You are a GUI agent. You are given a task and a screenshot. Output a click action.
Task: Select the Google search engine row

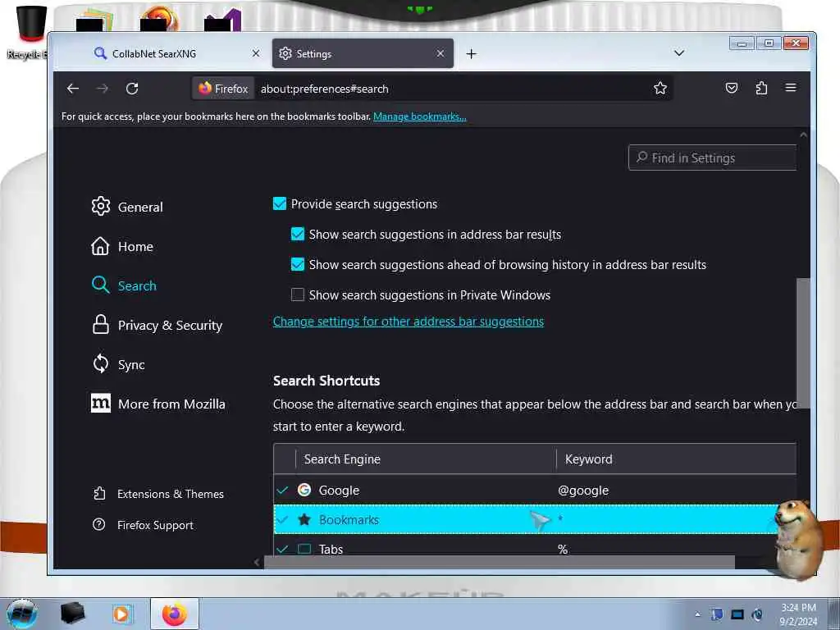535,491
